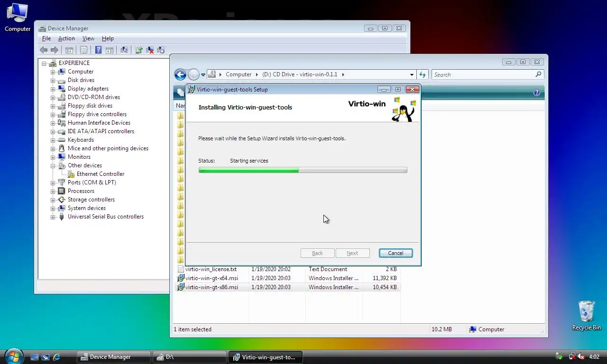This screenshot has width=607, height=364.
Task: Click Scan for hardware changes toolbar icon
Action: pos(124,50)
